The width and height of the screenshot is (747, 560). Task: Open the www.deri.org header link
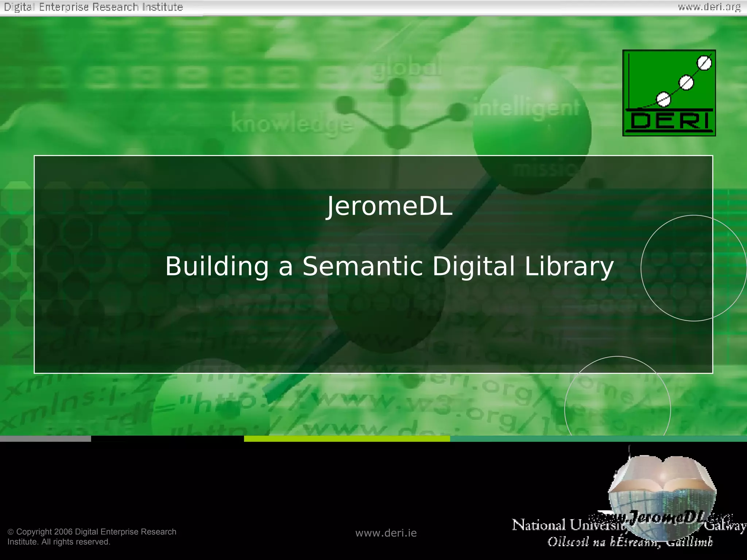click(709, 7)
